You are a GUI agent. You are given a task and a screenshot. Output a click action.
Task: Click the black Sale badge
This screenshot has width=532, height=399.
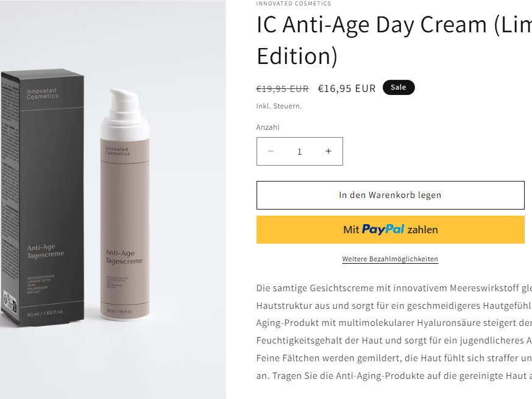pos(399,88)
